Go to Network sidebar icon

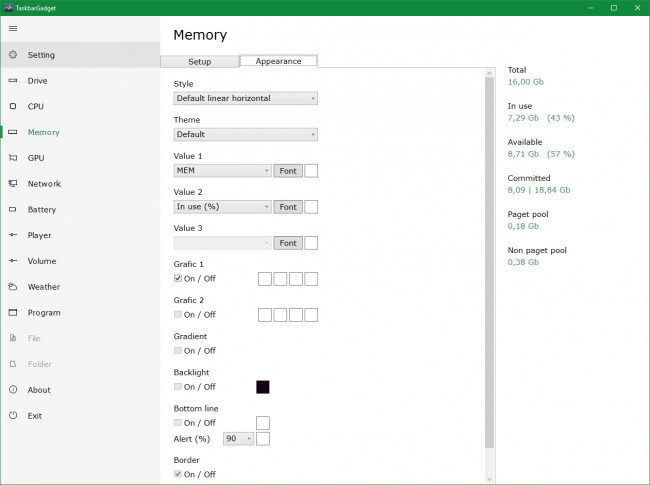tap(13, 184)
